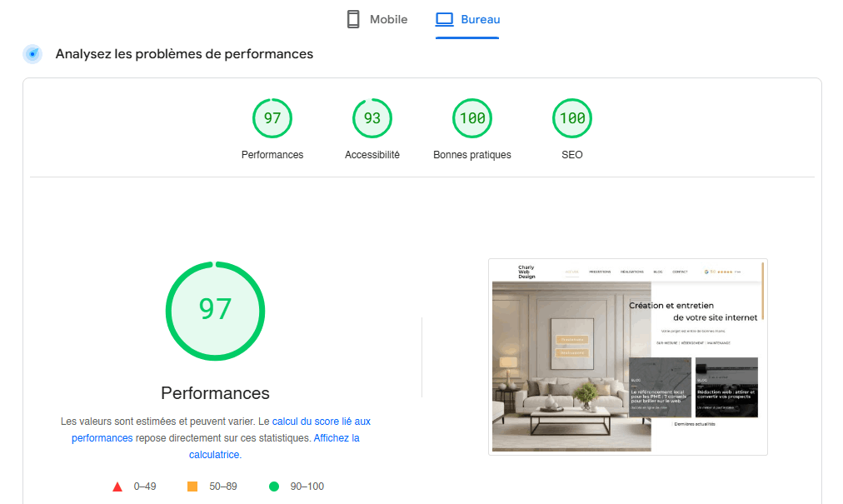Viewport: 843px width, 504px height.
Task: Open the SEO gauge showing 100
Action: tap(572, 117)
